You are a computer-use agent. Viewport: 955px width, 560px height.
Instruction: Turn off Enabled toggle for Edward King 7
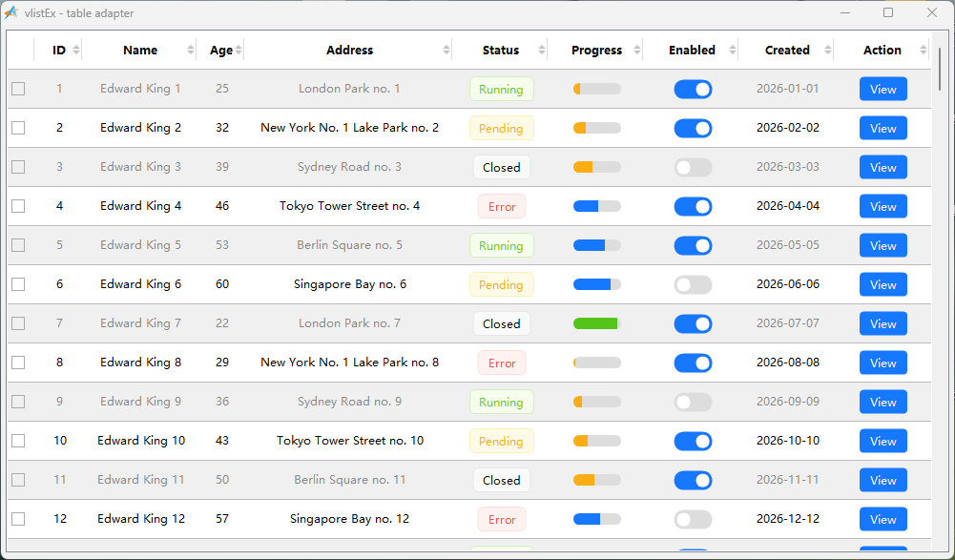click(x=693, y=323)
